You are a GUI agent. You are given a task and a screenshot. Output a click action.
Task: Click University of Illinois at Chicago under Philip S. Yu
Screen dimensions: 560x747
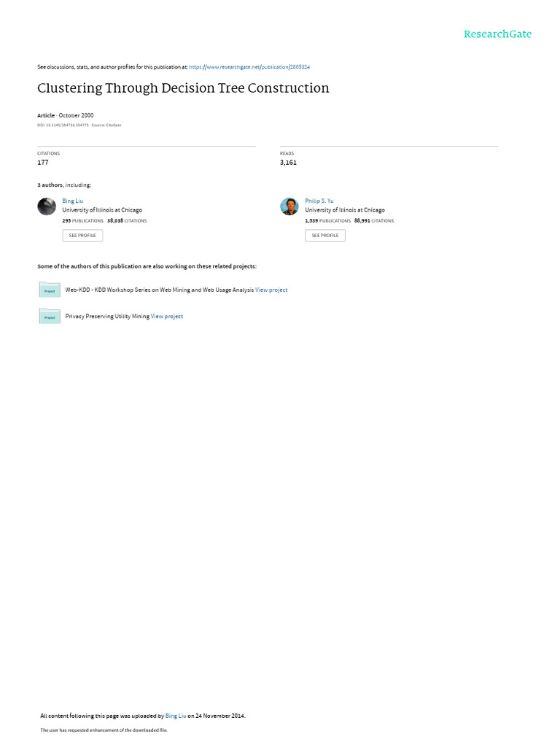[345, 210]
